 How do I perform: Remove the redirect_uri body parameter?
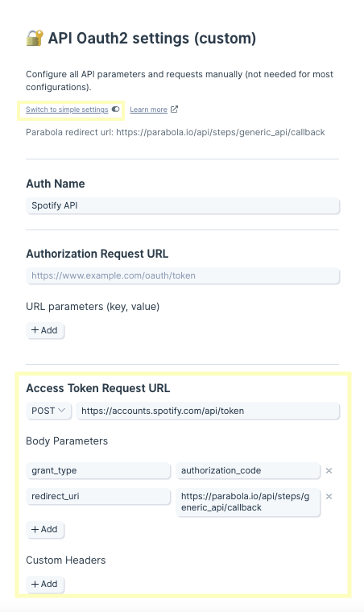(329, 497)
